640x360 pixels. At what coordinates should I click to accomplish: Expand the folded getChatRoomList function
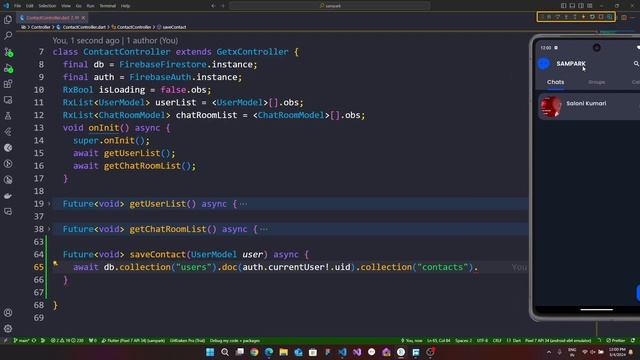tap(49, 229)
